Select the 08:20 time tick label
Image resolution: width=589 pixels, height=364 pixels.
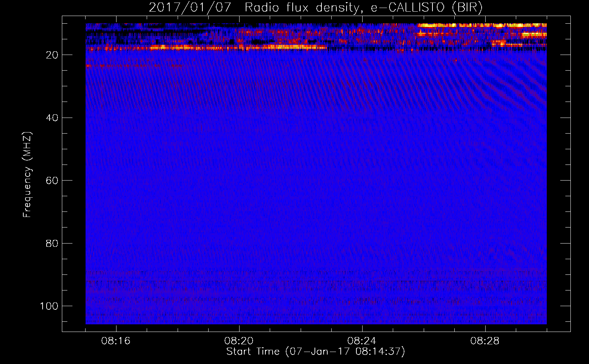pos(239,341)
